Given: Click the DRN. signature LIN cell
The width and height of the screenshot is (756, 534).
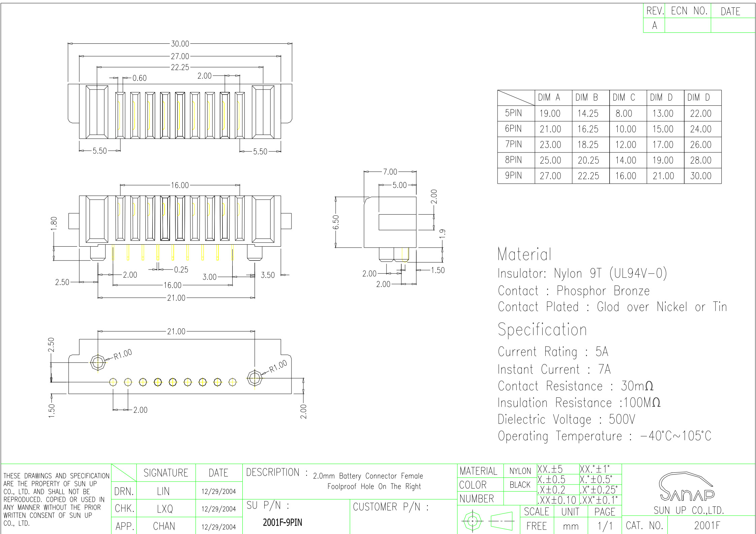Looking at the screenshot, I should tap(164, 491).
